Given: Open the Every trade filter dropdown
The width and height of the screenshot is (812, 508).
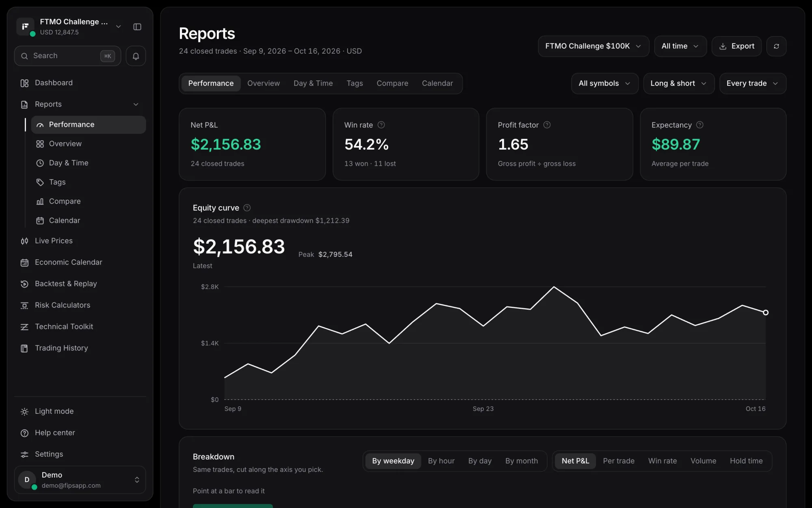Looking at the screenshot, I should click(752, 83).
